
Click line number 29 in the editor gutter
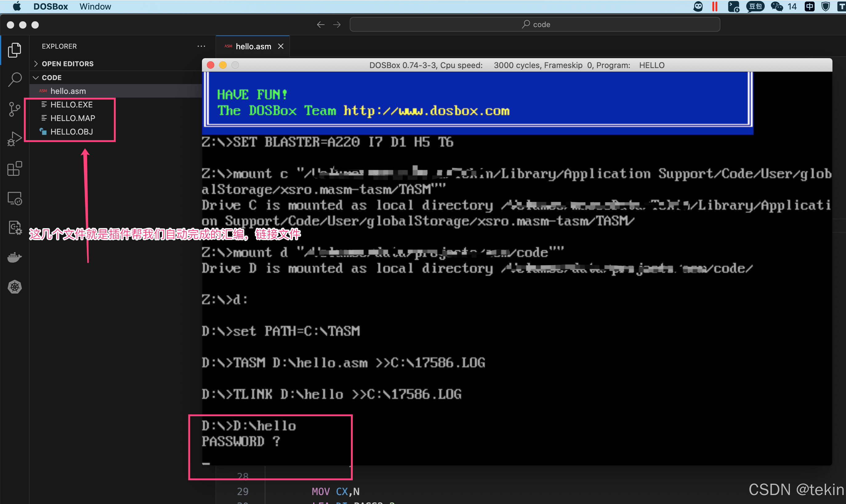pyautogui.click(x=243, y=491)
